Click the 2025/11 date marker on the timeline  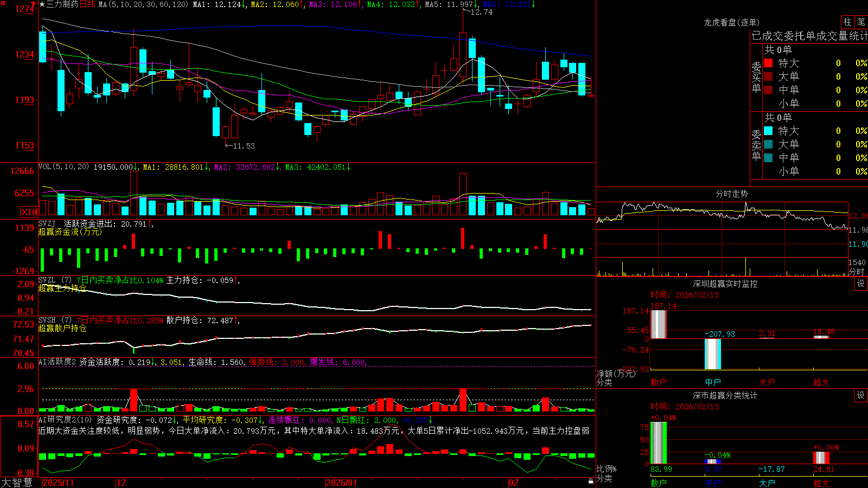[x=58, y=483]
